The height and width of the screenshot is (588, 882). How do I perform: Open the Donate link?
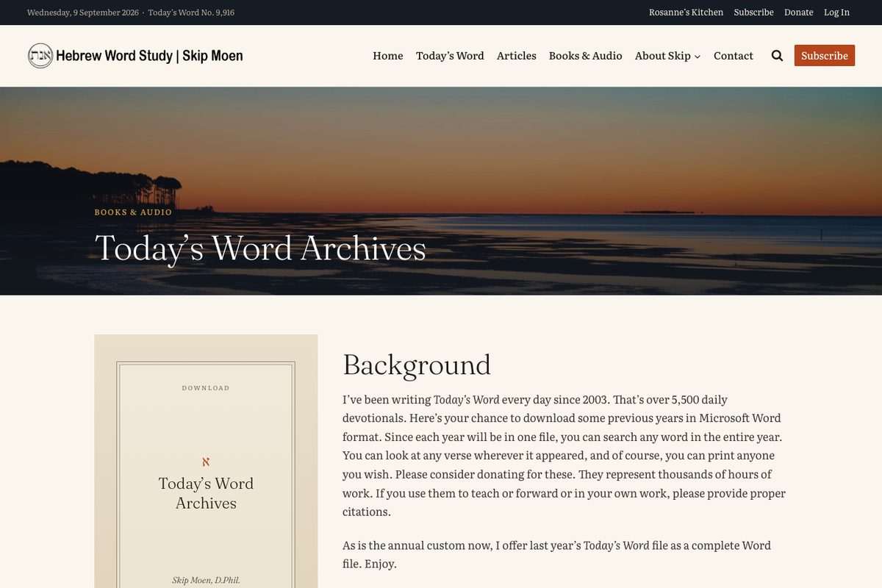(798, 12)
